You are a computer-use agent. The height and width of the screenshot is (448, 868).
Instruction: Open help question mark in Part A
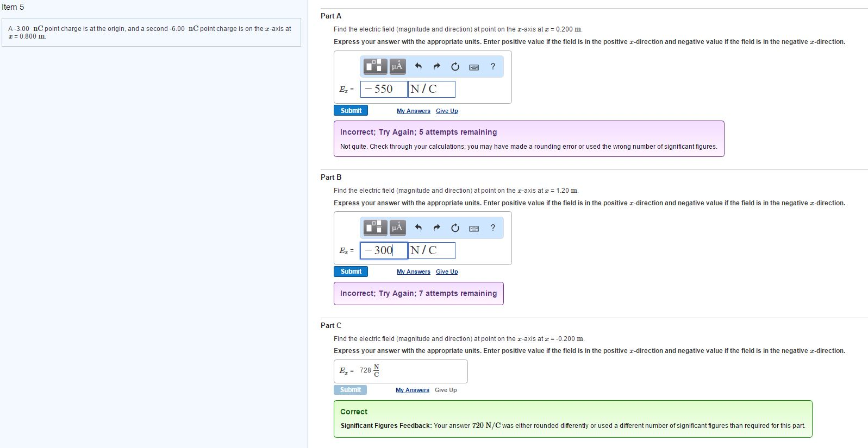click(x=493, y=66)
